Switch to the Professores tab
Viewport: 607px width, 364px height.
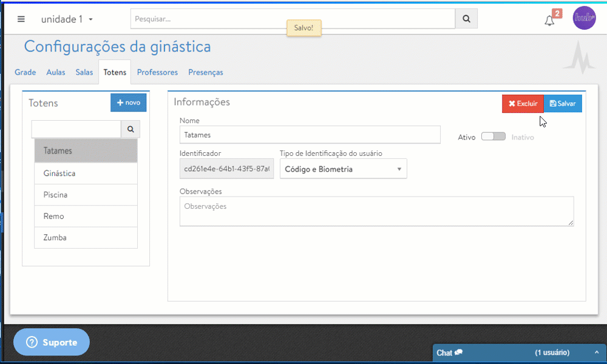coord(157,72)
